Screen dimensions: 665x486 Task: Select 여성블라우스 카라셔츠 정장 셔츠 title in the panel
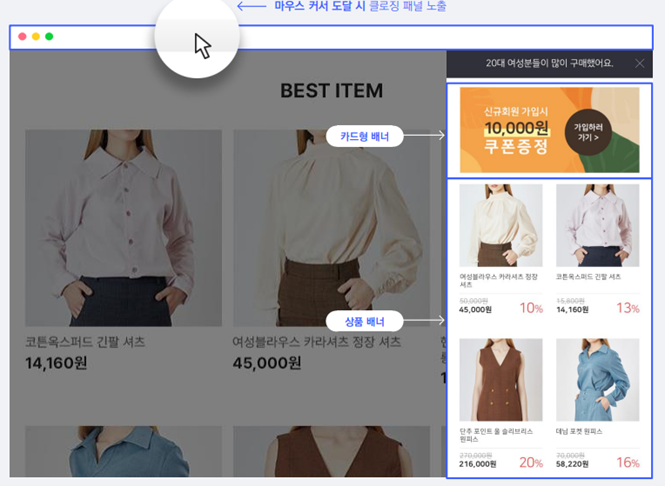[x=499, y=280]
